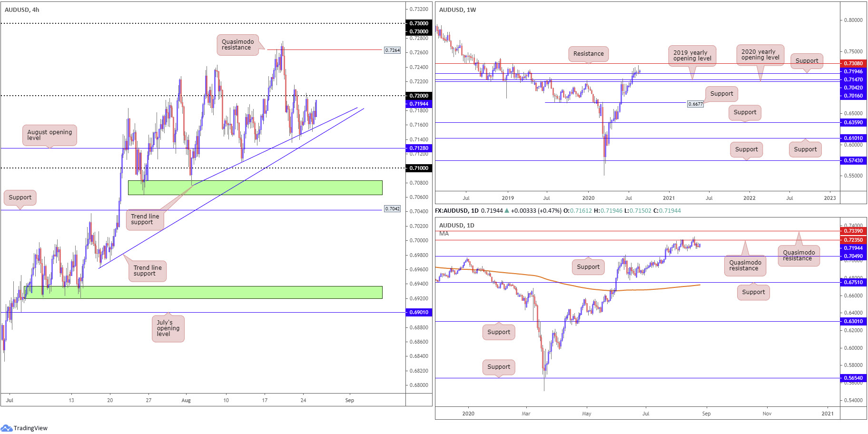Viewport: 868px width, 434px height.
Task: Click the 0.71946 price tag on weekly chart
Action: pyautogui.click(x=853, y=71)
